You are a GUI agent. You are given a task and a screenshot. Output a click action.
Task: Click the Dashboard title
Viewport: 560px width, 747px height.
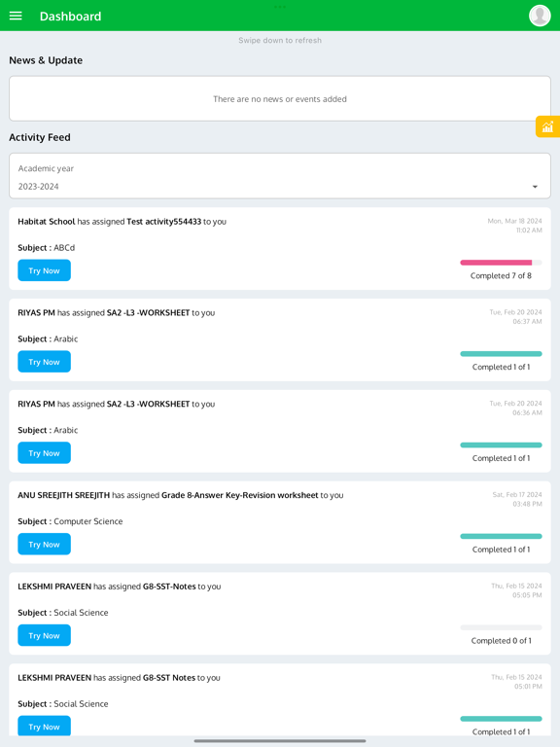click(70, 17)
